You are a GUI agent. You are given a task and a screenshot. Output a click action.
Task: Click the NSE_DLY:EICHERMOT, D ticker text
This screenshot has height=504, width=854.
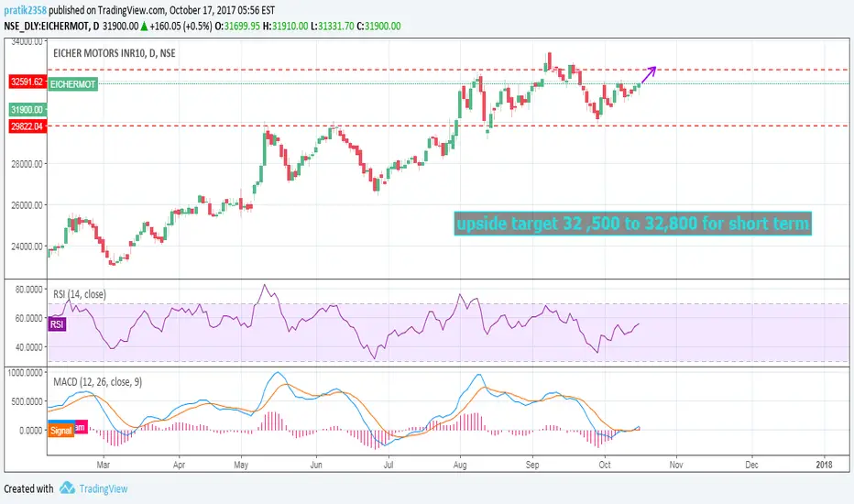coord(51,27)
